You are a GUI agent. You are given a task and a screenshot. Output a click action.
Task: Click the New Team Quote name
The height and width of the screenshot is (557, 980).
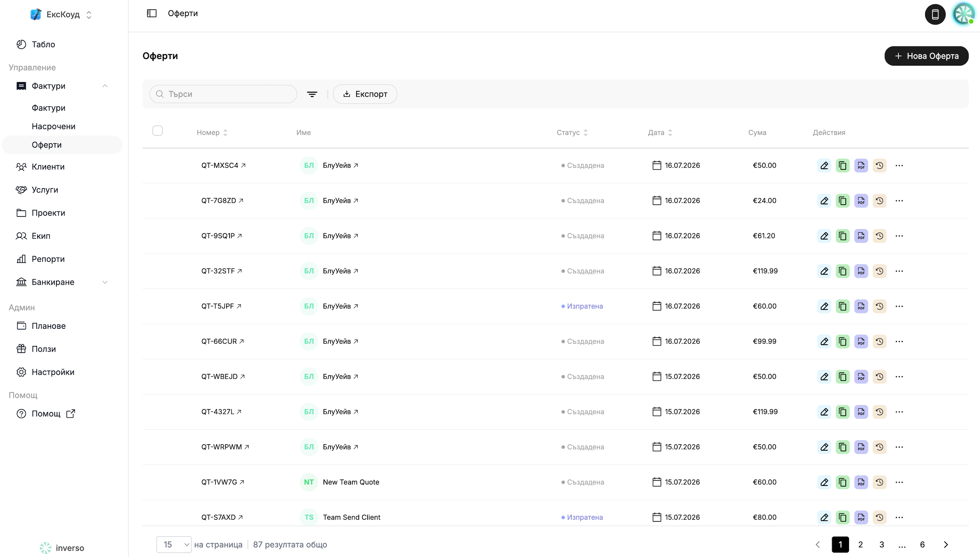click(x=351, y=483)
